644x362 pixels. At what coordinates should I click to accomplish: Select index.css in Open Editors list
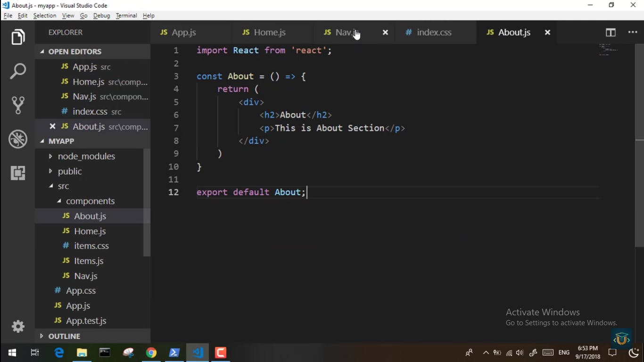(x=93, y=112)
